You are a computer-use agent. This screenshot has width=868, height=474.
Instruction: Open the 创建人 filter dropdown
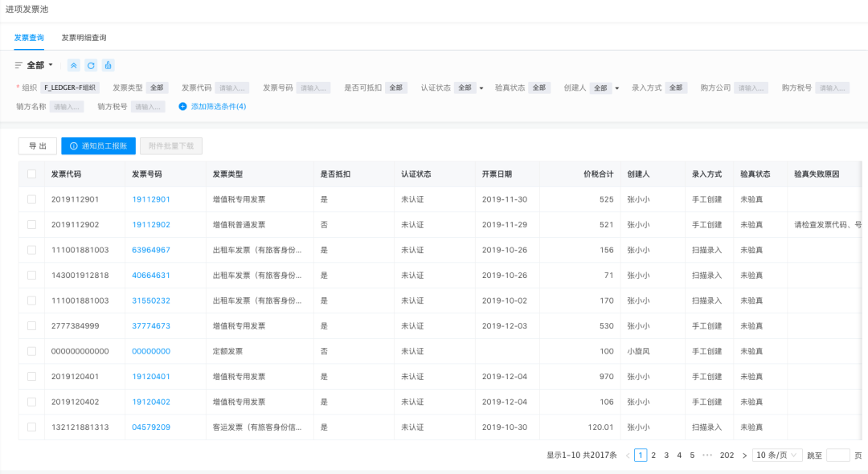tap(617, 88)
